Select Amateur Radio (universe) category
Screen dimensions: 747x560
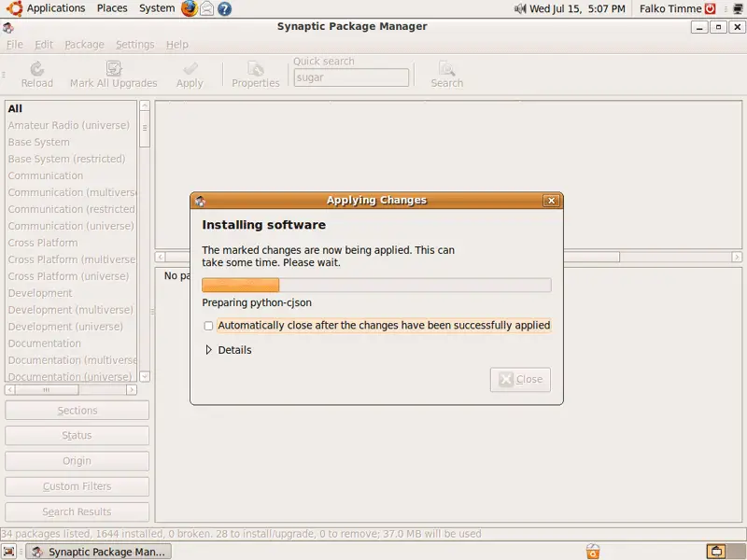[x=71, y=125]
